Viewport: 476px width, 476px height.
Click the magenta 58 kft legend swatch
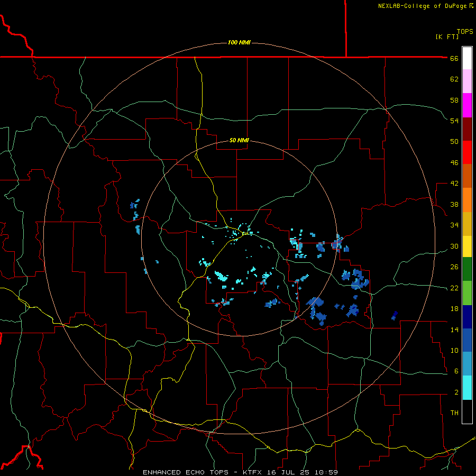[x=467, y=105]
